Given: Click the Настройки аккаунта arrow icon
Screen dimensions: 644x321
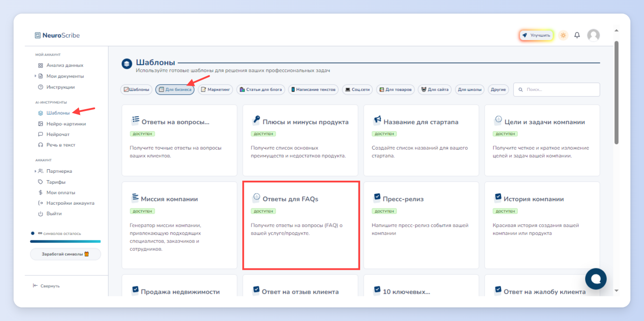Looking at the screenshot, I should 41,203.
